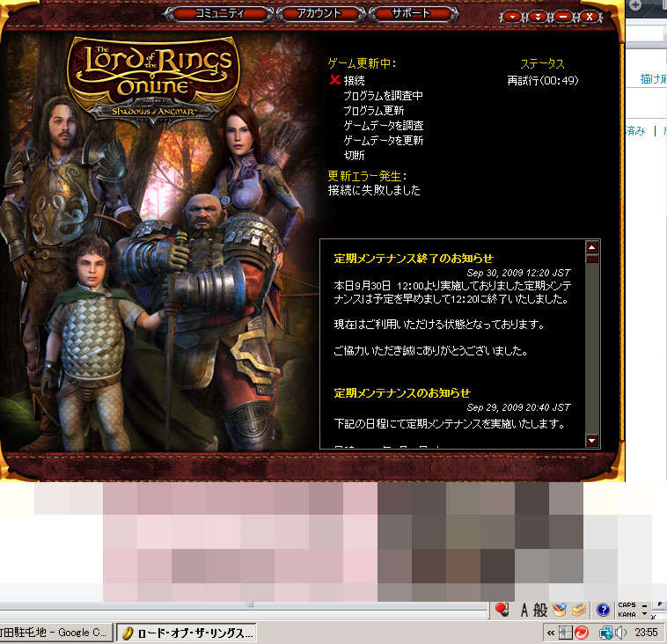Click headline 定期メンテナンスのお知らせ
This screenshot has height=644, width=667.
coord(402,392)
